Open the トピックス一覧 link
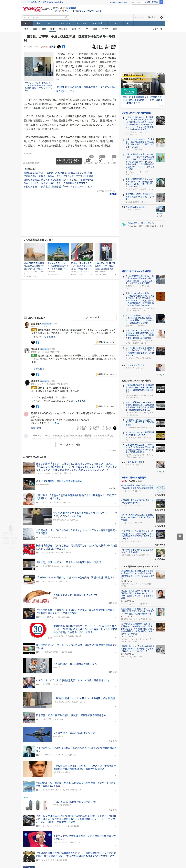Viewport: 186px width, 868px height. (155, 29)
